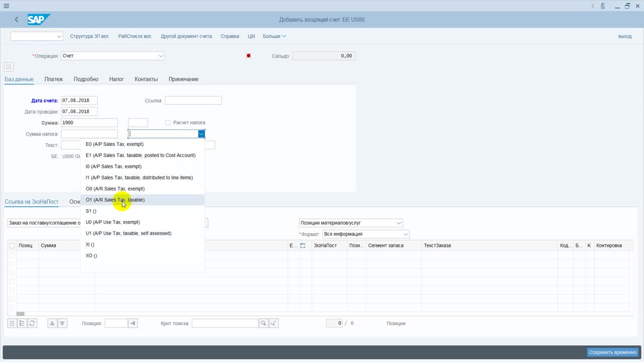Click the table column icon next to ЗкзНаПост
Screen dimensions: 644x362
tap(303, 245)
